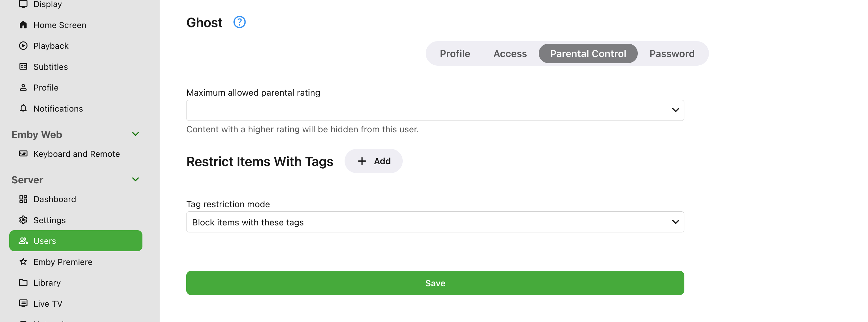Click the Subtitles closed-caption icon
Viewport: 868px width, 322px height.
tap(23, 67)
